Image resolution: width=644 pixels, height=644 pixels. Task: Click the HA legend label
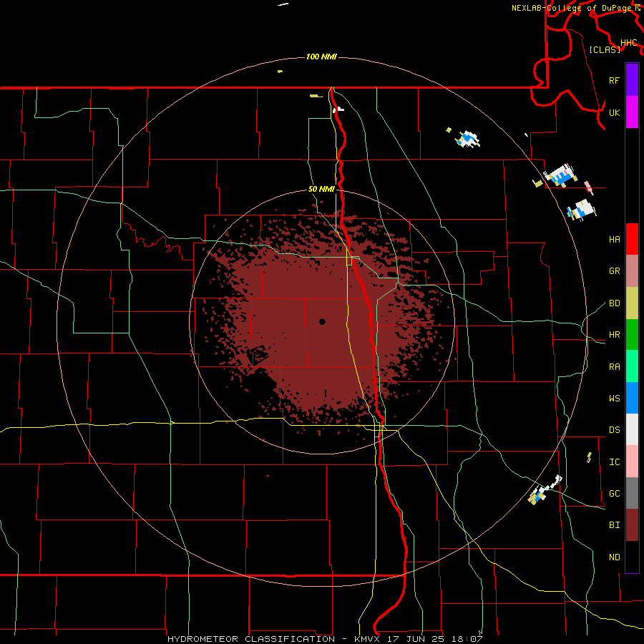click(x=614, y=239)
